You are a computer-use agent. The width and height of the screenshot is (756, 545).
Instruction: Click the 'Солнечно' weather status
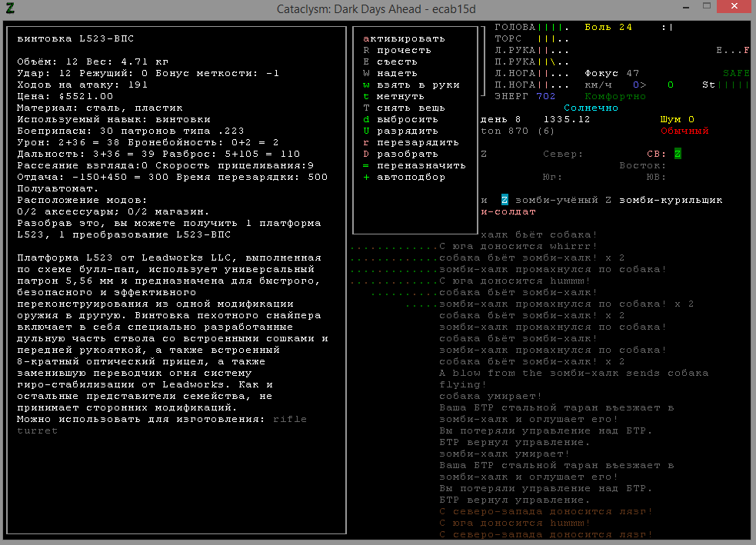591,108
